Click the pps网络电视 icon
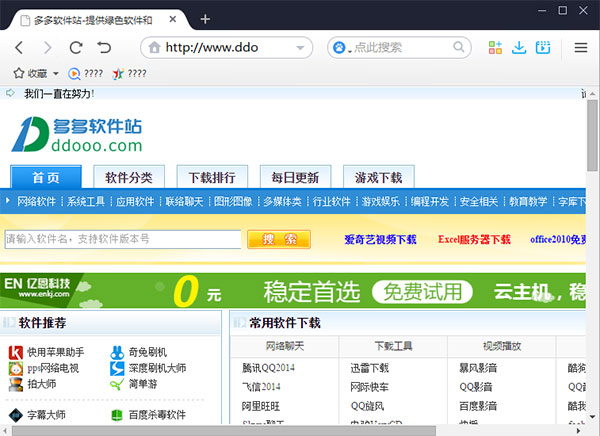Screen dimensions: 600x436 tap(16, 368)
